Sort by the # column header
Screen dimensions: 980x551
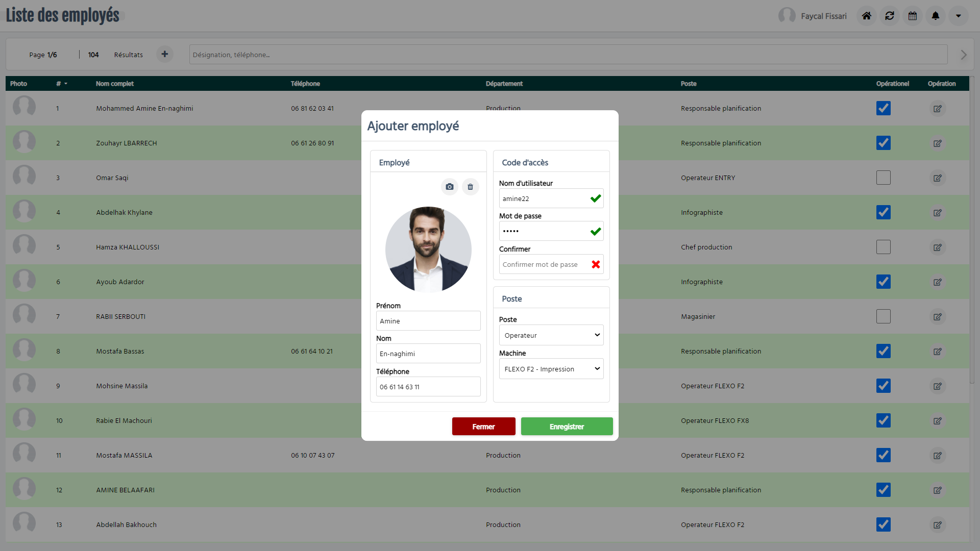click(61, 84)
